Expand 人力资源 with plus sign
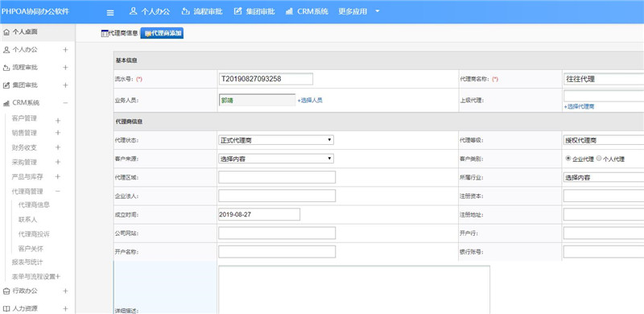This screenshot has width=644, height=314. coord(65,308)
